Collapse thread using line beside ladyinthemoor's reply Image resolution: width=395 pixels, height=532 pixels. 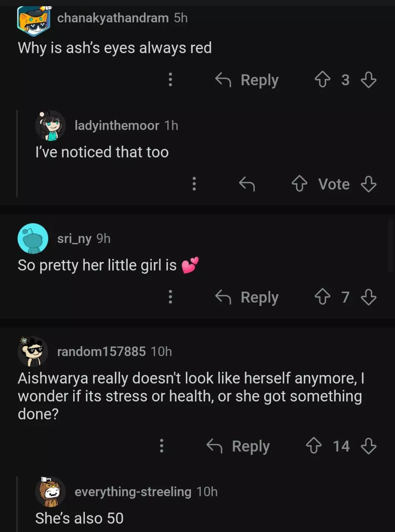pos(17,153)
